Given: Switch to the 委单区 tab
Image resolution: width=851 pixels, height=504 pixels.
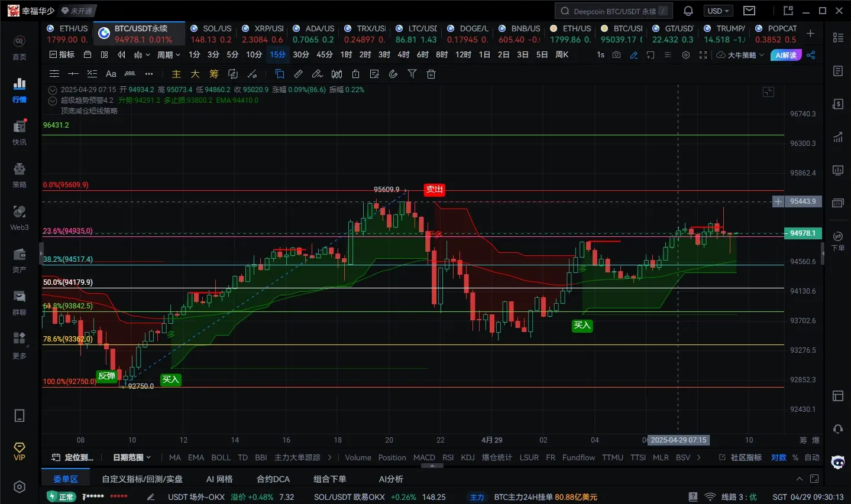Looking at the screenshot, I should pyautogui.click(x=65, y=479).
